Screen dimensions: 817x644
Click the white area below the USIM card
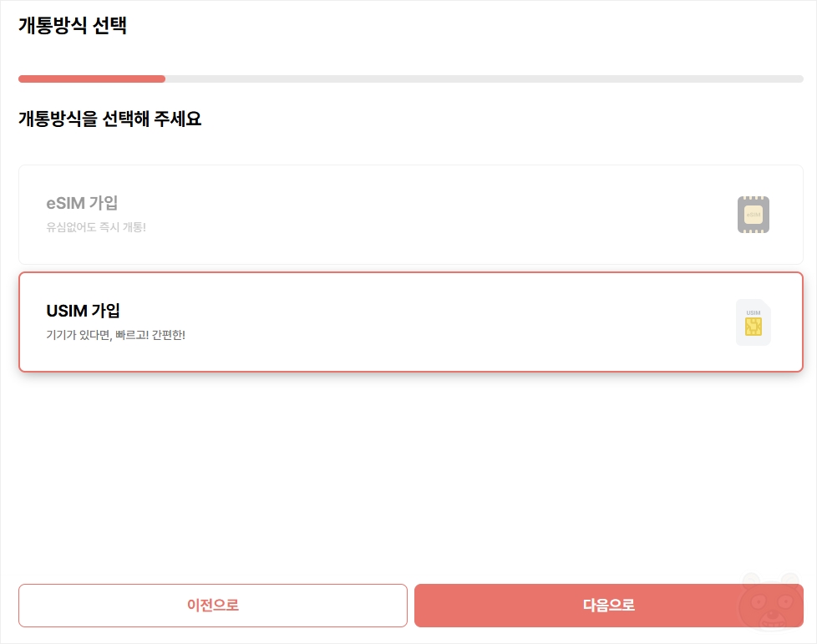410,474
